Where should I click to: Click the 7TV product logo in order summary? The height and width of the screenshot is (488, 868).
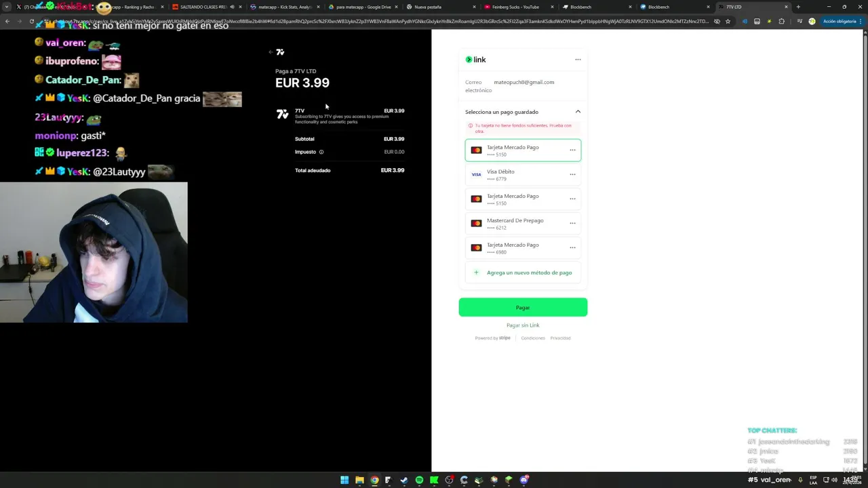pos(282,114)
